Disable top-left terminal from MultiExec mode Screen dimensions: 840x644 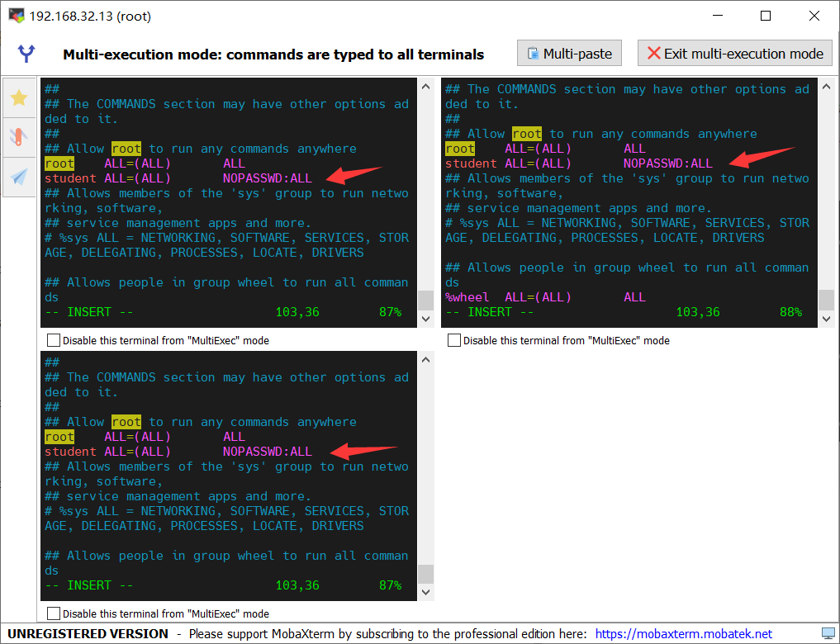click(55, 340)
